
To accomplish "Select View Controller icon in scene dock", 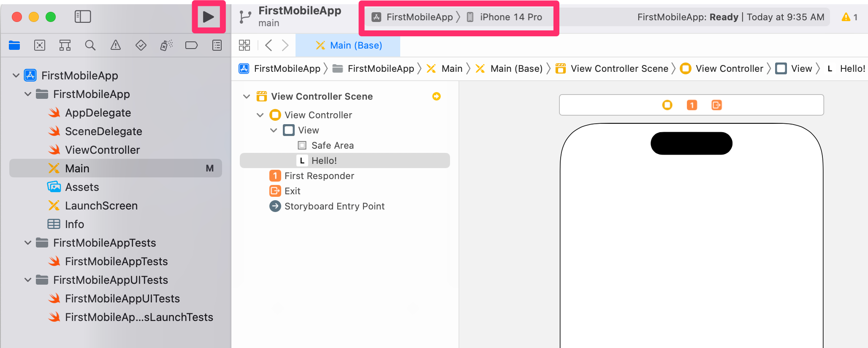I will point(667,105).
